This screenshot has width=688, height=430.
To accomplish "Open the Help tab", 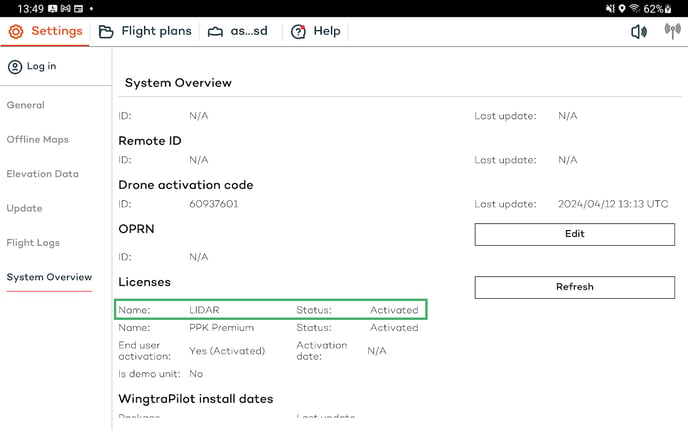I will 316,31.
